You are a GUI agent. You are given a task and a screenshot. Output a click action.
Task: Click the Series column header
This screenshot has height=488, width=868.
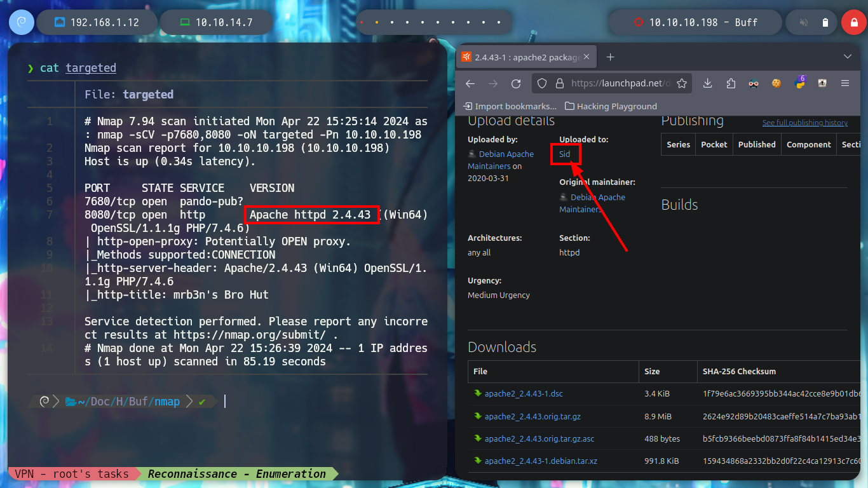click(678, 144)
